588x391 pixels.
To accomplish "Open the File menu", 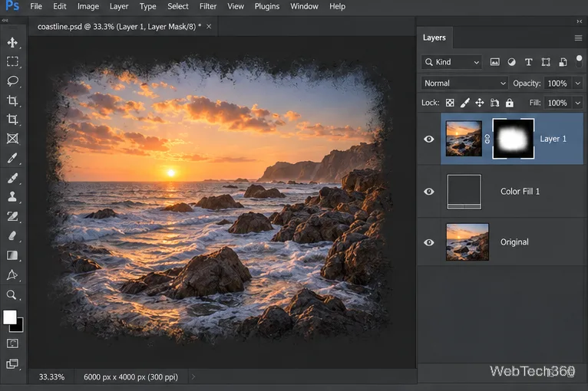I will (36, 6).
